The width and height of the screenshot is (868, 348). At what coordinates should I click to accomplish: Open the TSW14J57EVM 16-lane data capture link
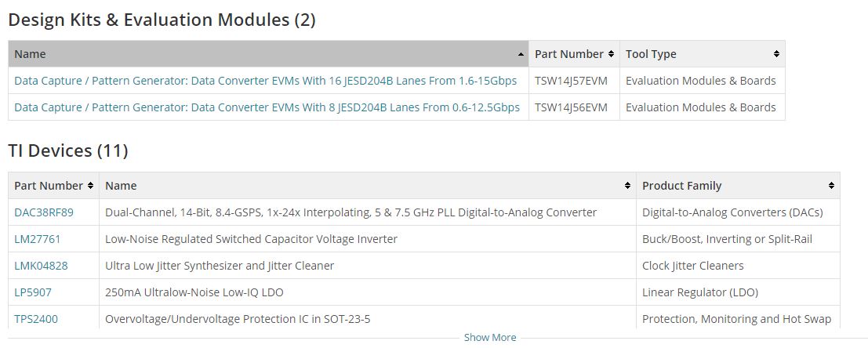(265, 81)
